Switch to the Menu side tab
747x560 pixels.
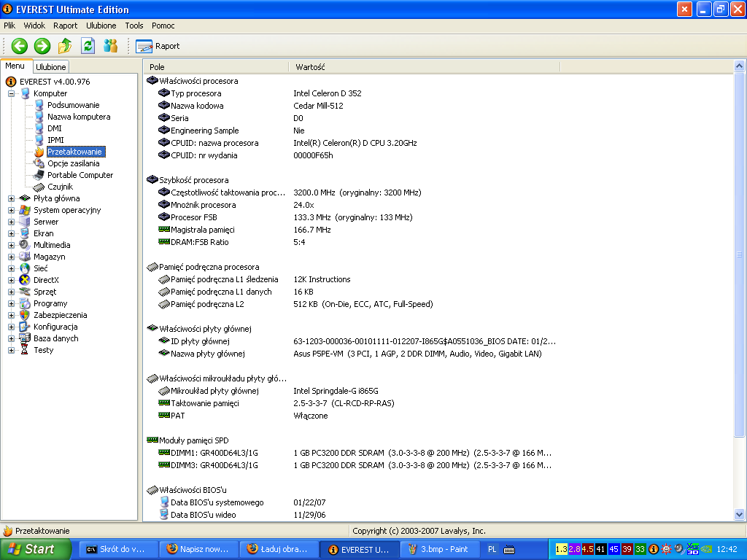point(15,66)
